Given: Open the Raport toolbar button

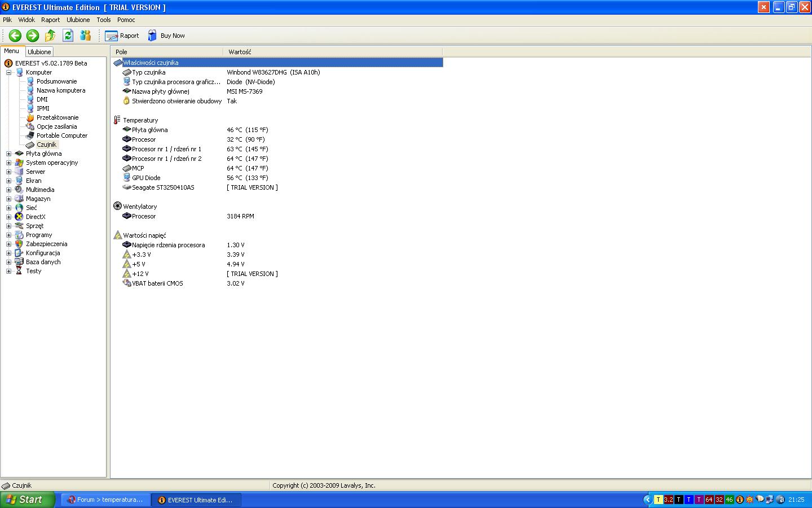Looking at the screenshot, I should pos(122,36).
